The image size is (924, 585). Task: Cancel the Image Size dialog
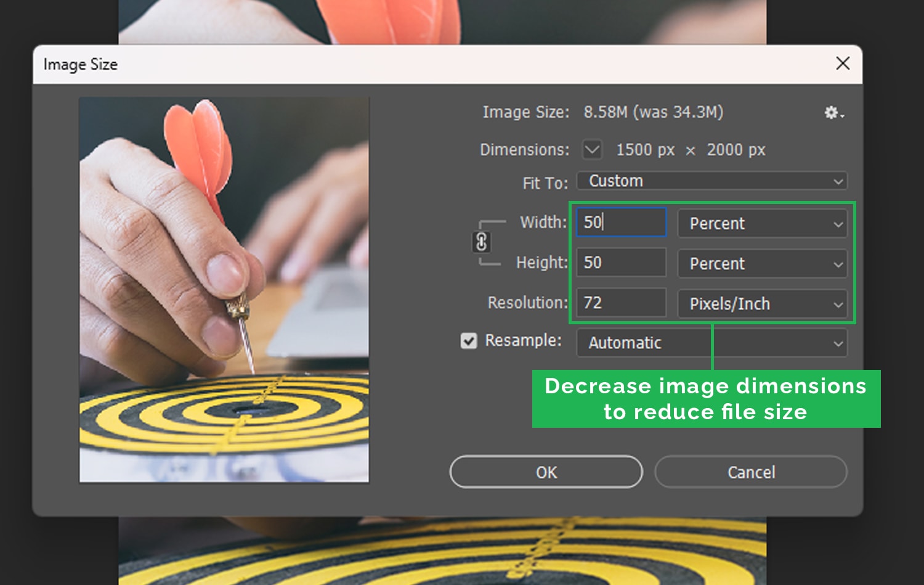coord(751,472)
